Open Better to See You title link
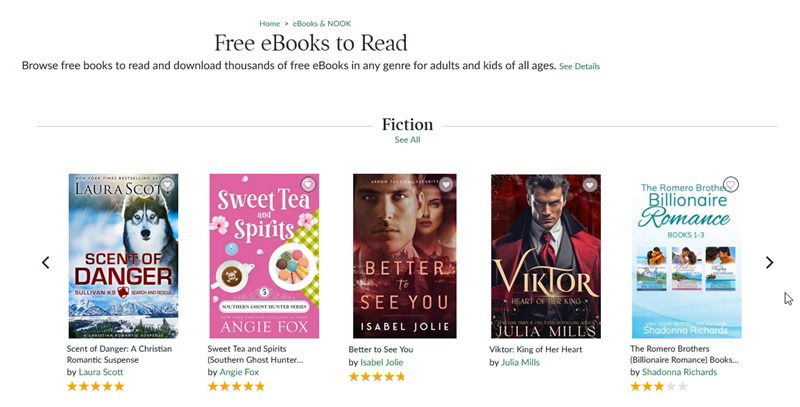The height and width of the screenshot is (407, 800). click(x=381, y=349)
